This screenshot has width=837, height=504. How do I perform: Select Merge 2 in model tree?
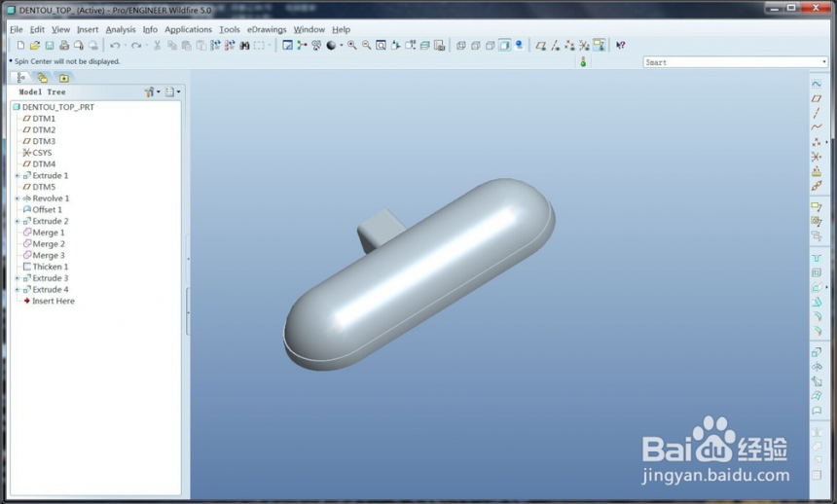44,244
